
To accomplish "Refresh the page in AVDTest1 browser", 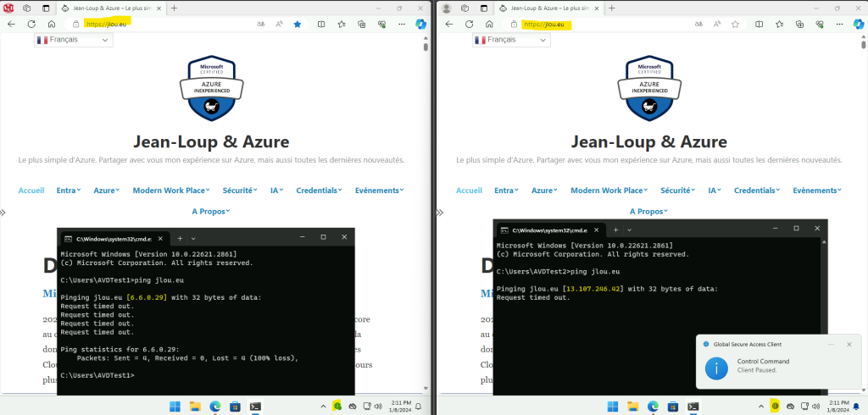I will pyautogui.click(x=31, y=24).
